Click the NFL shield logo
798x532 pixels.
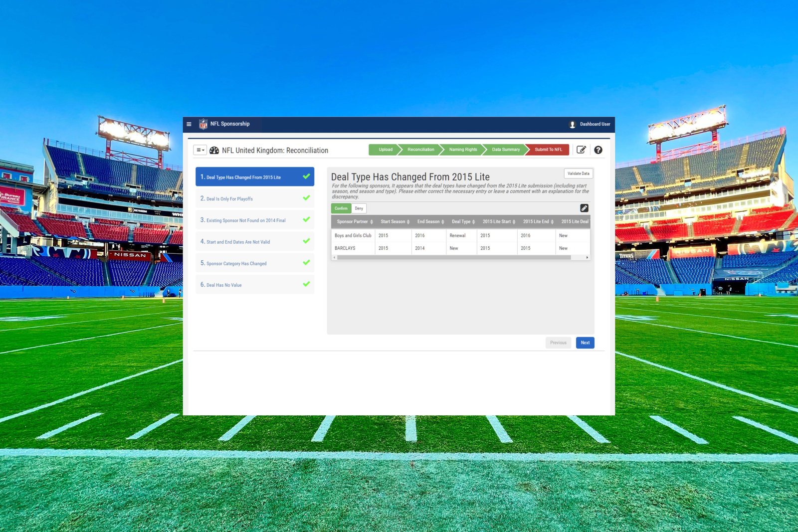pyautogui.click(x=203, y=124)
